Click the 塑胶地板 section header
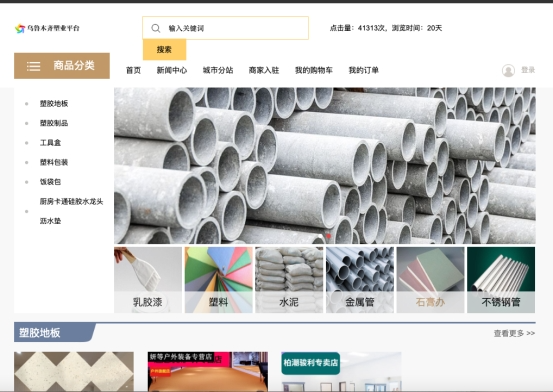Image resolution: width=553 pixels, height=392 pixels. point(40,333)
